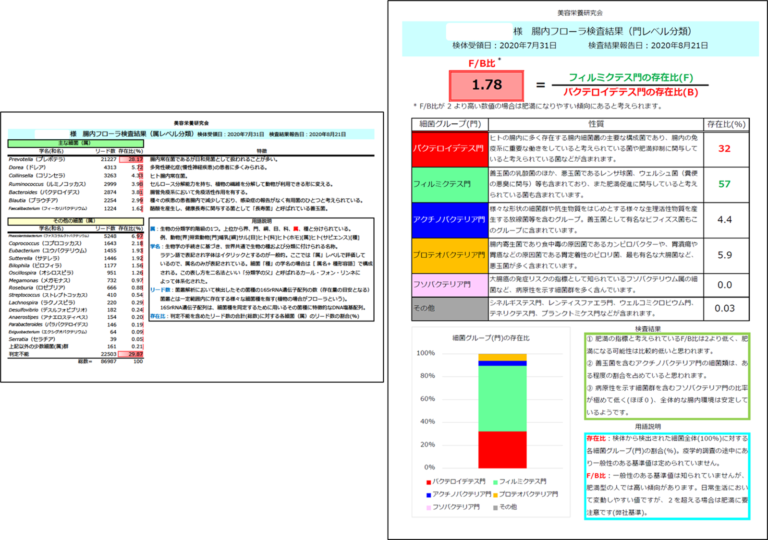
Task: Click the 57 percentage for Firmicutes
Action: [x=722, y=185]
